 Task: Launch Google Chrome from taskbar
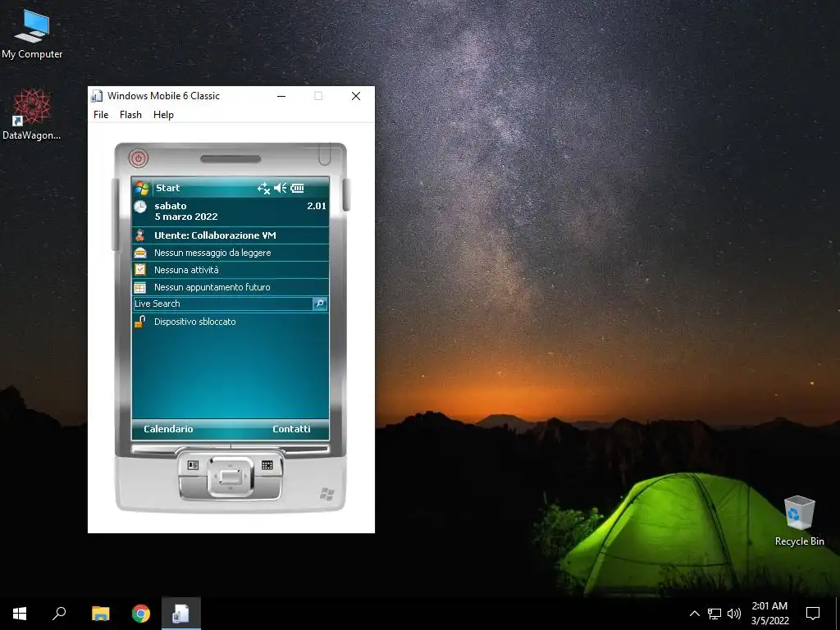[141, 614]
